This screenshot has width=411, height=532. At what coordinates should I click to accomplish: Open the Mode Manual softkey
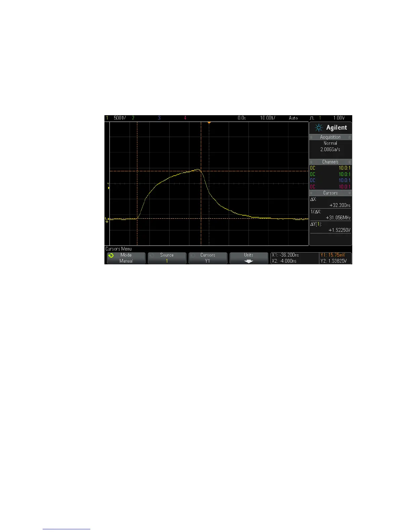coord(126,258)
